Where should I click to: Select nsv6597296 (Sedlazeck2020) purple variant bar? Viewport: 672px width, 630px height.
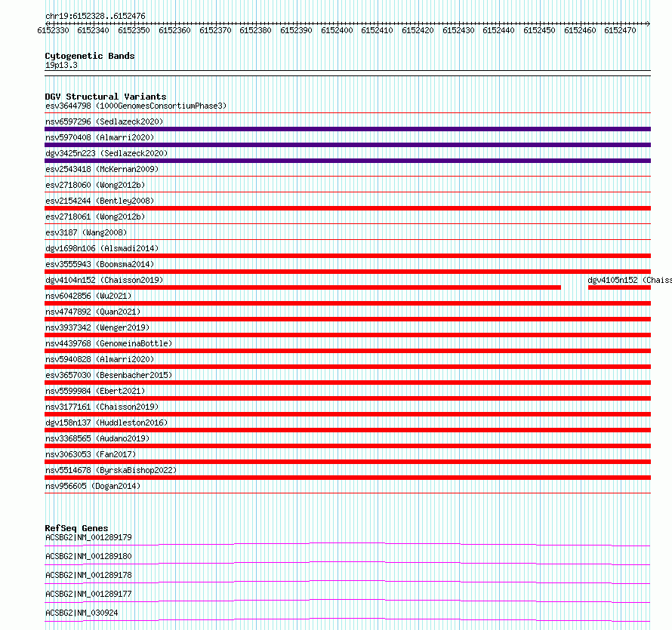point(347,129)
